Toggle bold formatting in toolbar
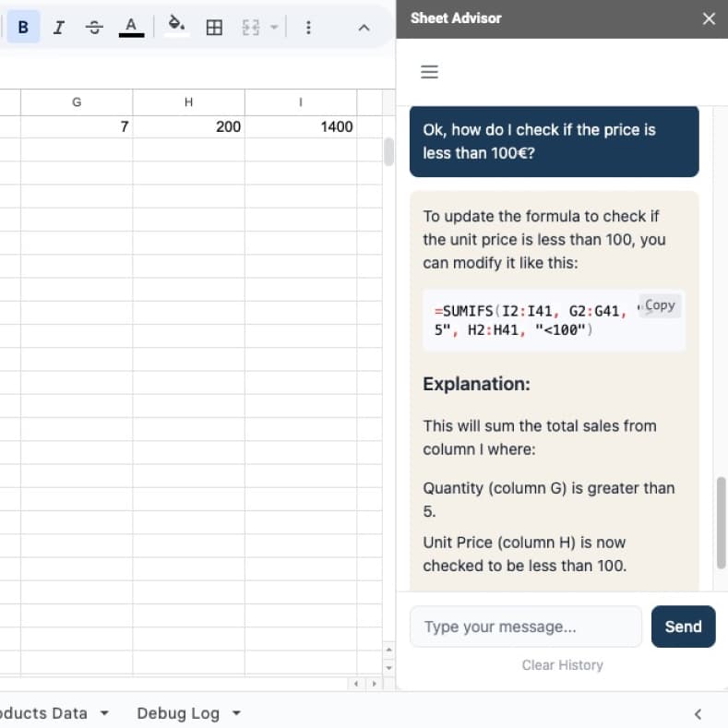 pyautogui.click(x=23, y=28)
